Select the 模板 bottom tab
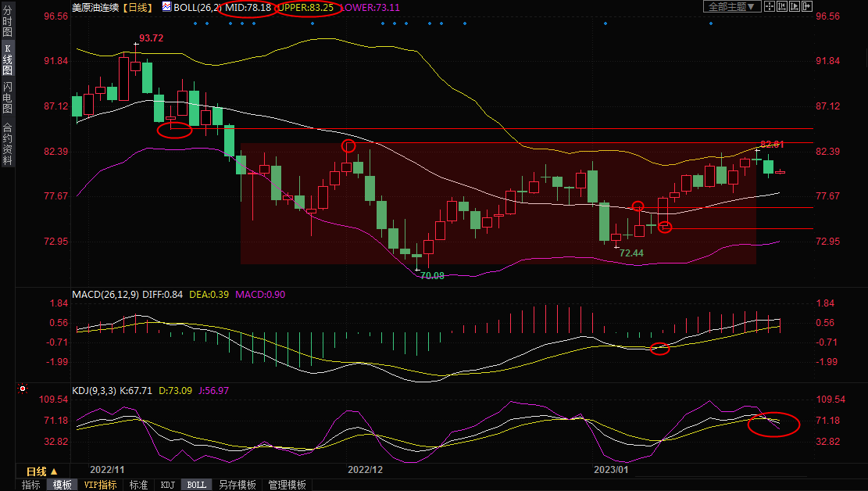Image resolution: width=868 pixels, height=491 pixels. pos(63,485)
